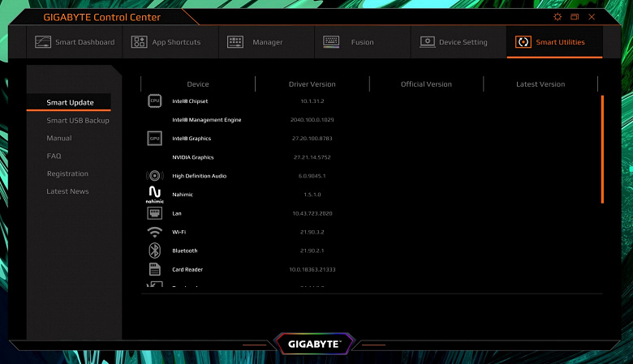This screenshot has height=364, width=633.
Task: Click the Lan port icon
Action: click(155, 213)
